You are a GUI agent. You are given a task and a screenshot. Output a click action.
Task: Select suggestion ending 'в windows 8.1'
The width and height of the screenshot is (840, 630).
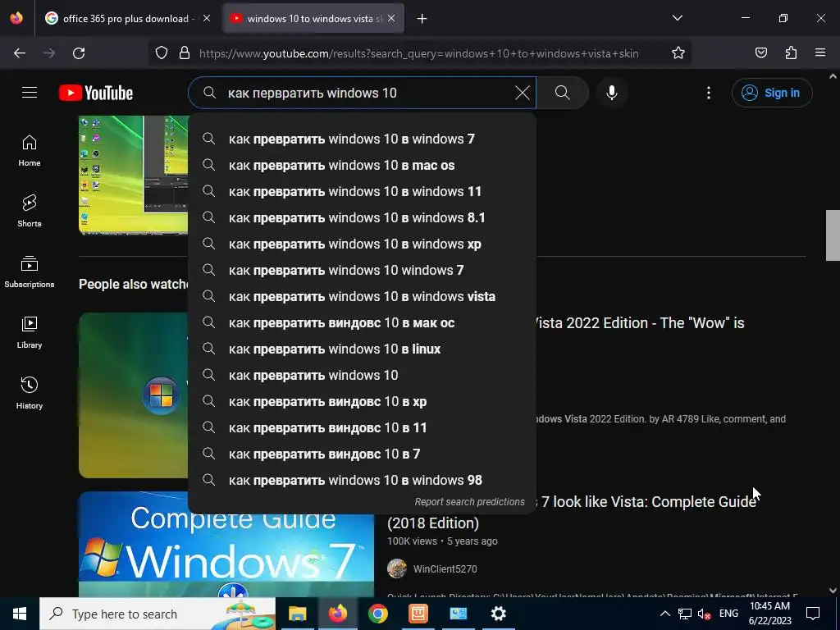(362, 217)
